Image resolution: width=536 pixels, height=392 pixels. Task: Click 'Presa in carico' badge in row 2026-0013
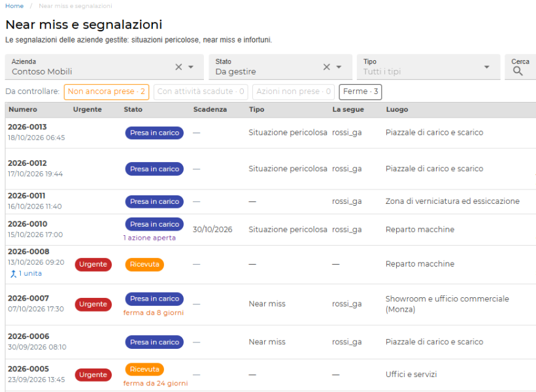(154, 133)
